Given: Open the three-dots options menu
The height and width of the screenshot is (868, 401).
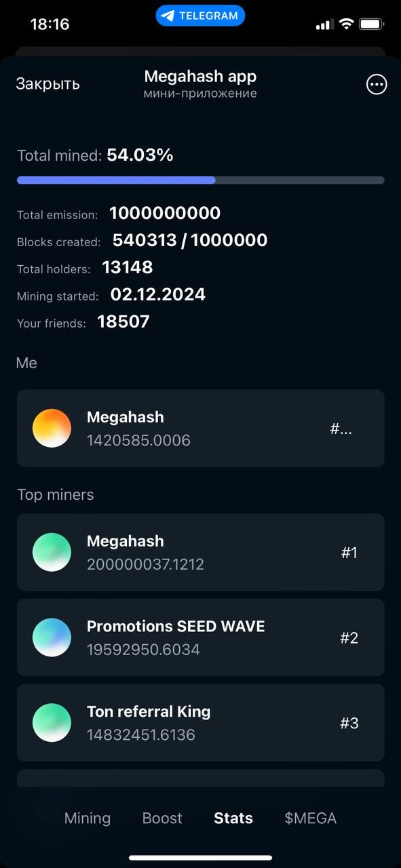Looking at the screenshot, I should pyautogui.click(x=377, y=84).
